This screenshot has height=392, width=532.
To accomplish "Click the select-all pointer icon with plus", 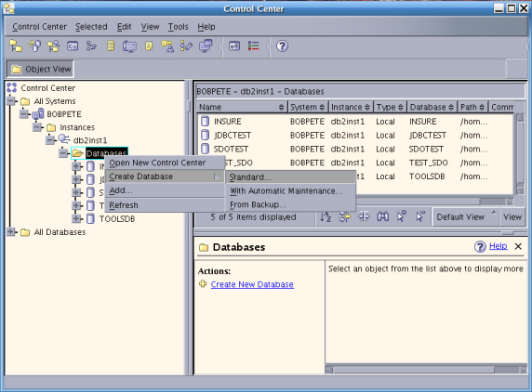I will [402, 216].
